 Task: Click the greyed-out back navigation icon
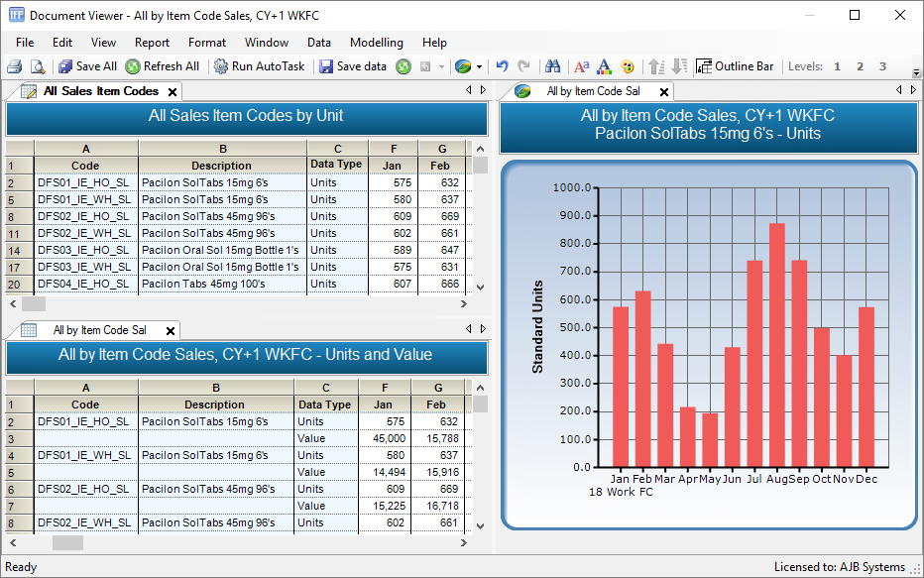[425, 66]
